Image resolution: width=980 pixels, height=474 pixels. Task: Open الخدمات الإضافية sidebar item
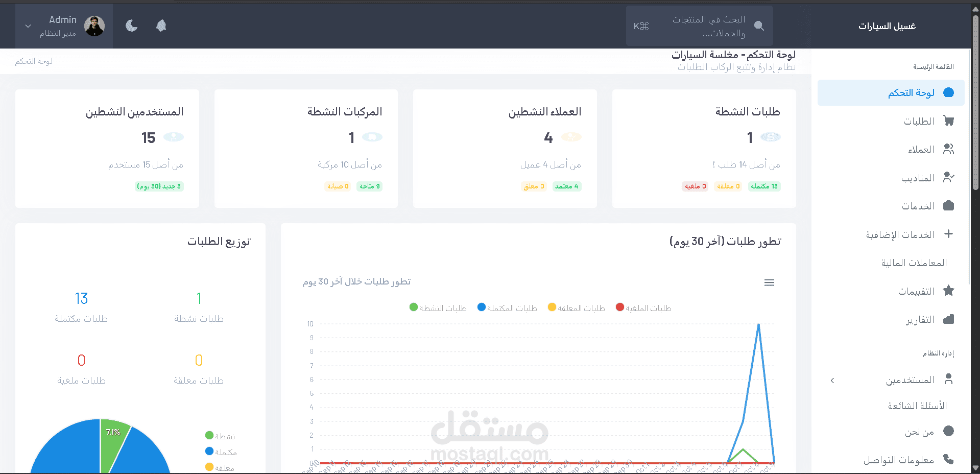tap(891, 234)
